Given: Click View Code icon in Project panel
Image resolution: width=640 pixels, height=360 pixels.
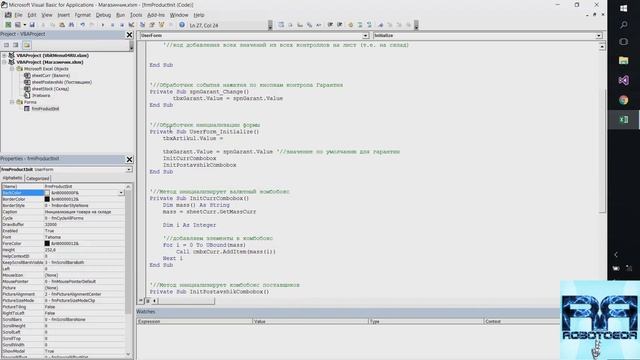Looking at the screenshot, I should pyautogui.click(x=6, y=45).
